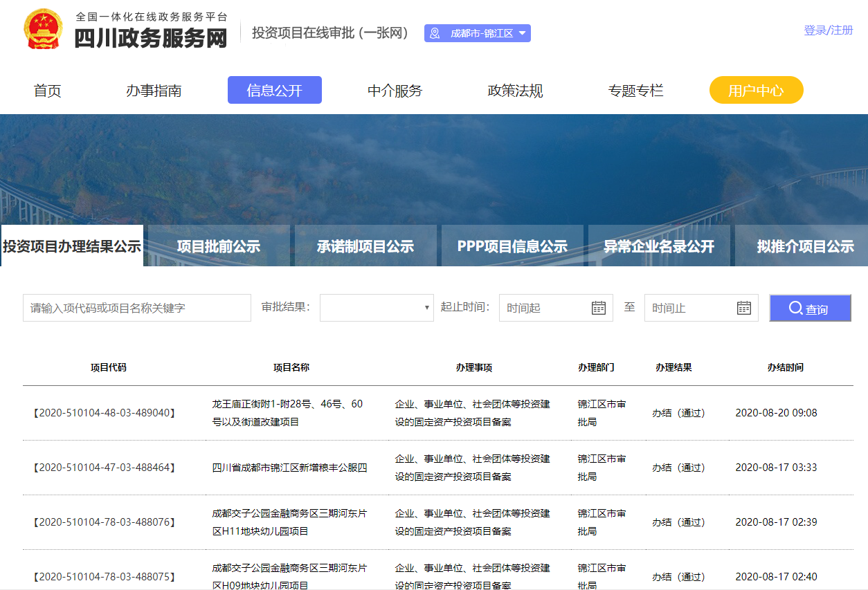This screenshot has width=868, height=590.
Task: Go to 首页 in navigation
Action: click(x=48, y=91)
